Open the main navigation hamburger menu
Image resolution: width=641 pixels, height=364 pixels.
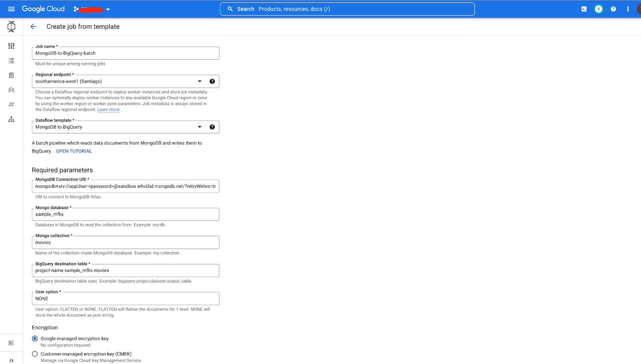coord(11,9)
